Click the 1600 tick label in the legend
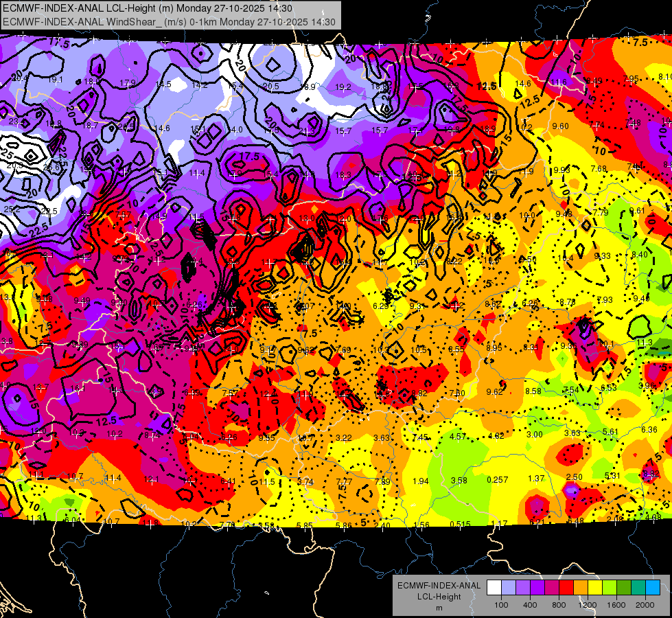 [616, 605]
